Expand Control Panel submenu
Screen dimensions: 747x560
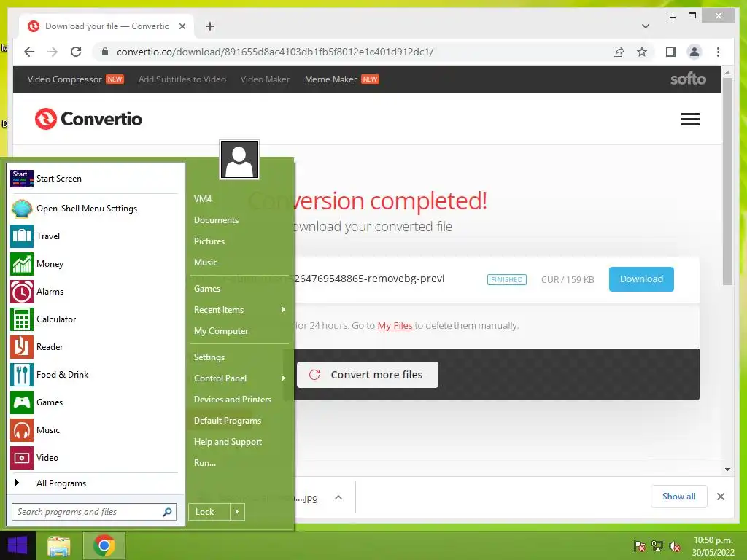click(x=284, y=378)
